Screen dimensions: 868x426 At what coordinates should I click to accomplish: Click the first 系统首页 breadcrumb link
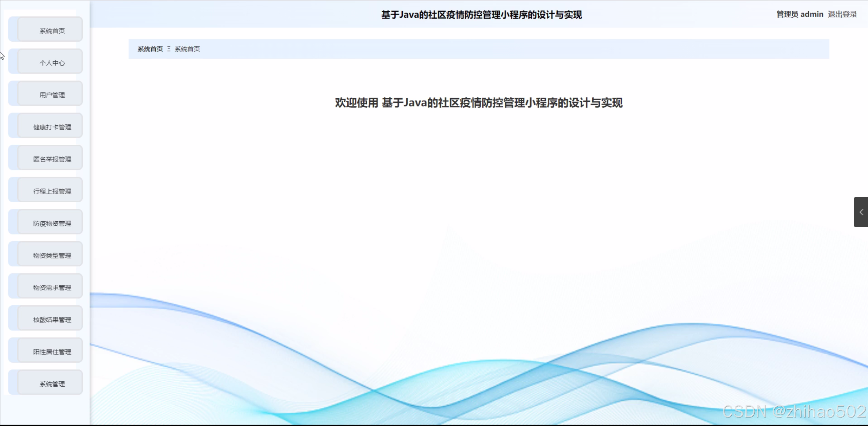pyautogui.click(x=150, y=49)
